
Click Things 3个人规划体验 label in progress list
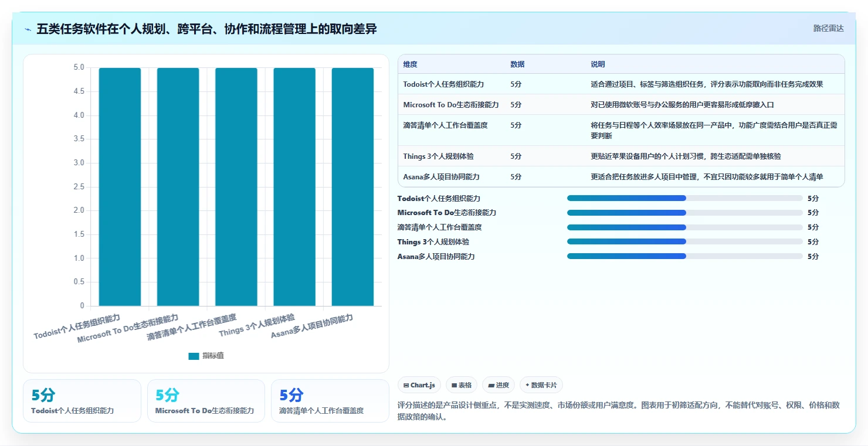coord(433,242)
